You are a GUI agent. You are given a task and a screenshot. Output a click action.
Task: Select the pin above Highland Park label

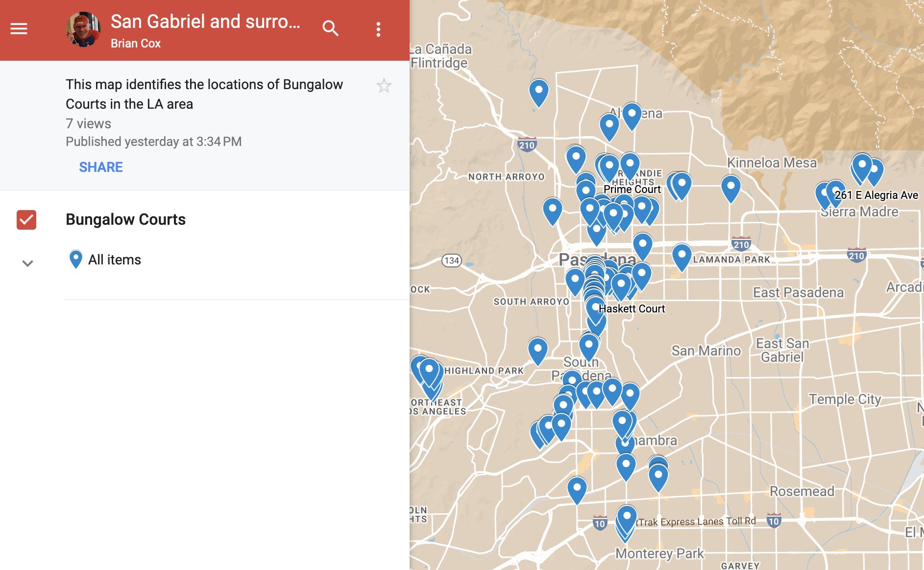(538, 351)
